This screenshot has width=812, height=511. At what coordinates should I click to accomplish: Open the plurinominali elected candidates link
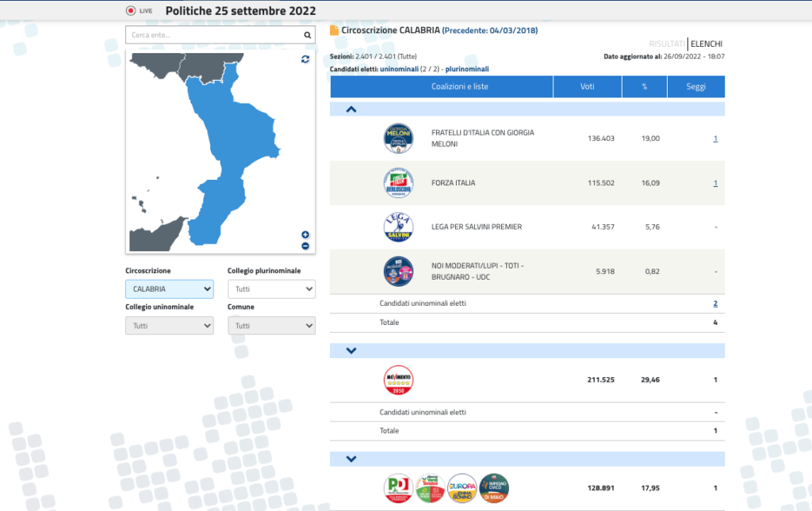467,69
